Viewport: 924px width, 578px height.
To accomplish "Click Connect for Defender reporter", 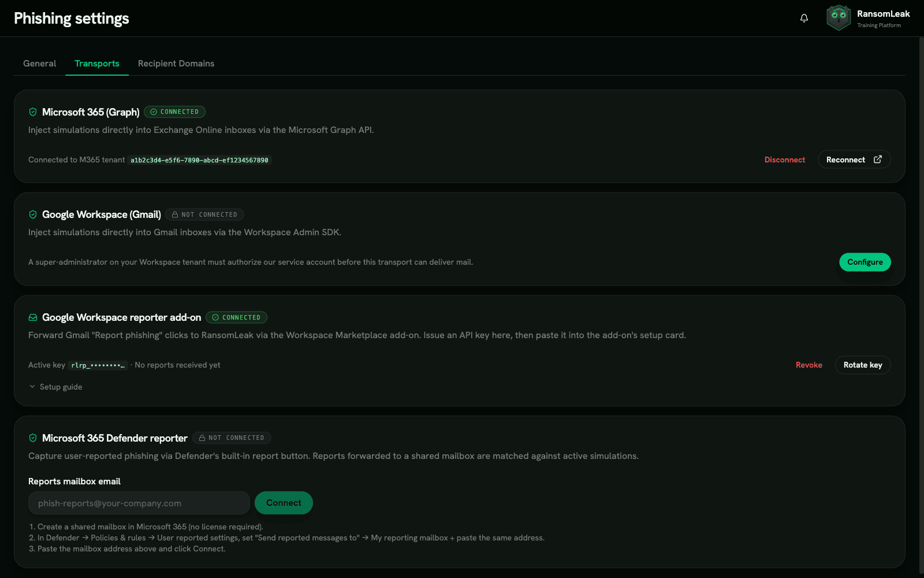I will 284,503.
